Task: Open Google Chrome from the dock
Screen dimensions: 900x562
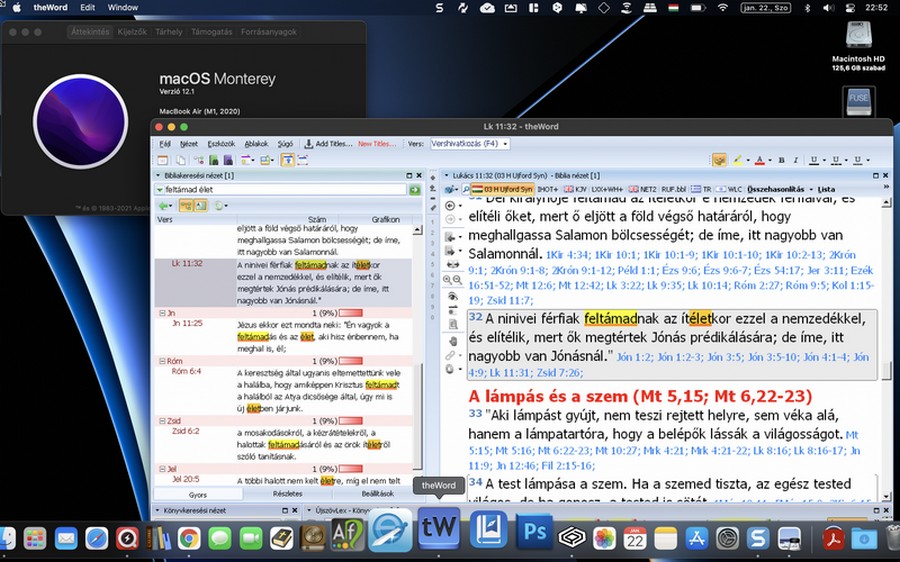Action: tap(189, 538)
